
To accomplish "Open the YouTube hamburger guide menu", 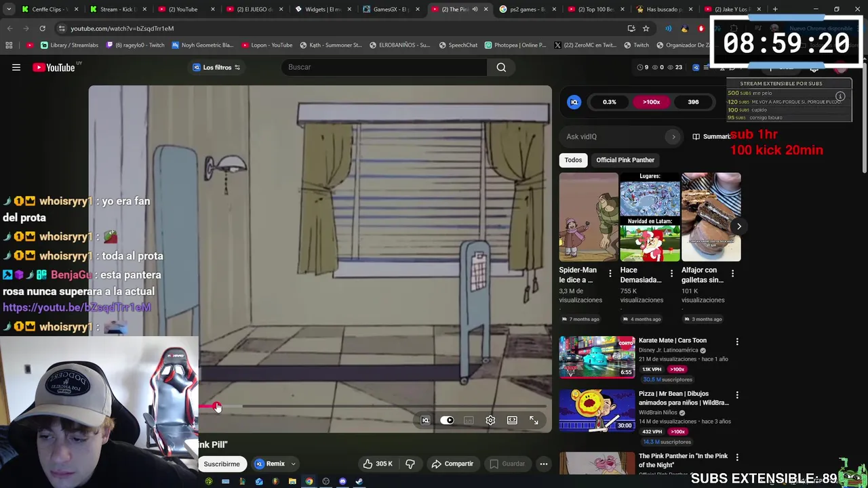I will [16, 67].
